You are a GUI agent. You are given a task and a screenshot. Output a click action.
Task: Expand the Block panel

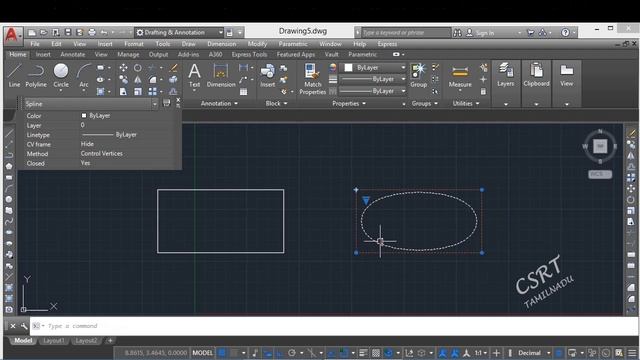[276, 104]
